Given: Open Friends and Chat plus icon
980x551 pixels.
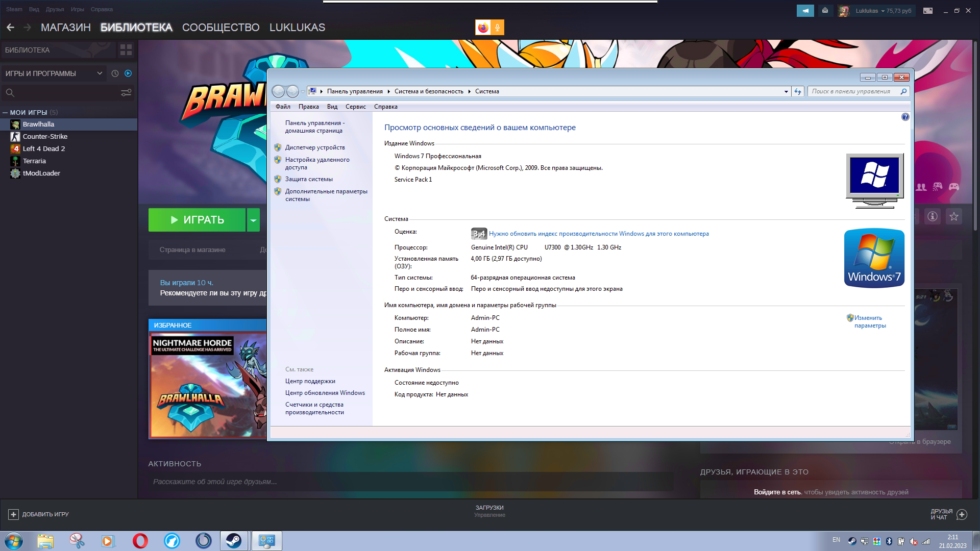Looking at the screenshot, I should click(962, 514).
